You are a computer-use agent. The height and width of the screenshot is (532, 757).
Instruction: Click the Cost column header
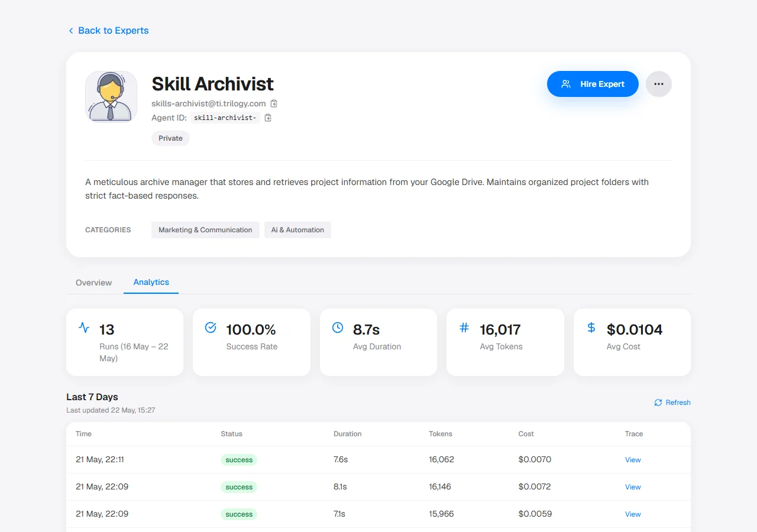point(526,434)
